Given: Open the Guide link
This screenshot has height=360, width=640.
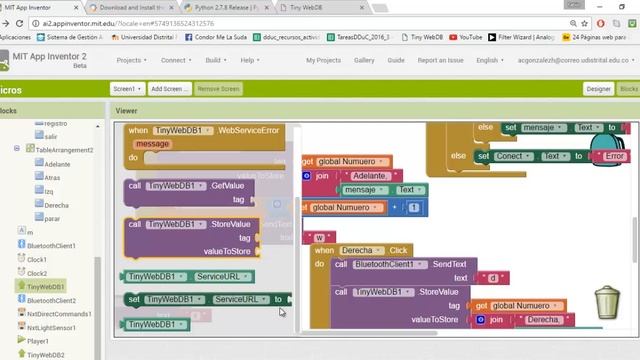Looking at the screenshot, I should [x=396, y=60].
